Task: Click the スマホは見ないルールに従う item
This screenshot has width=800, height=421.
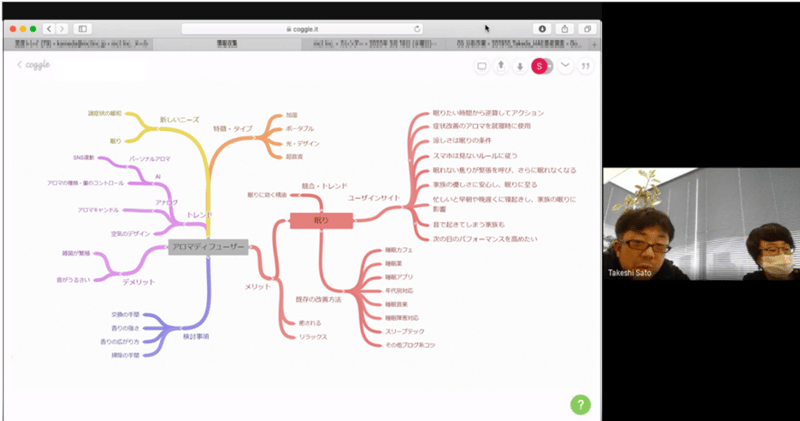Action: (475, 156)
